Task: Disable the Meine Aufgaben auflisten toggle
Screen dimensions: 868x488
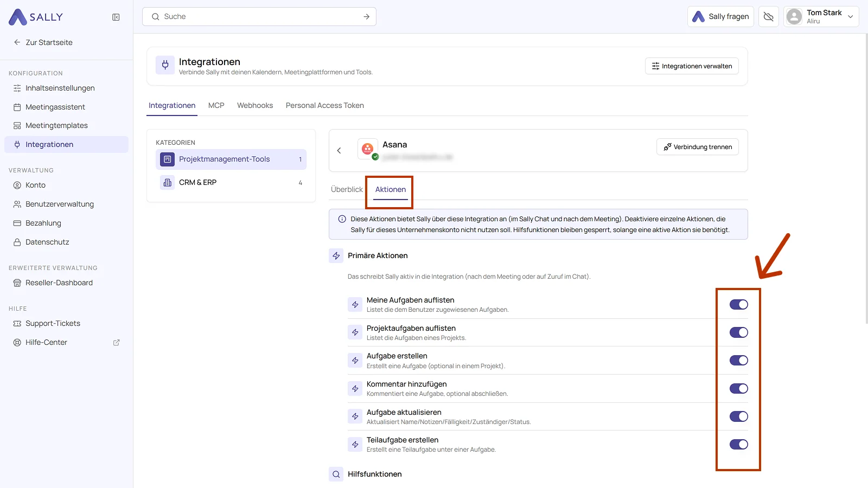Action: coord(739,305)
